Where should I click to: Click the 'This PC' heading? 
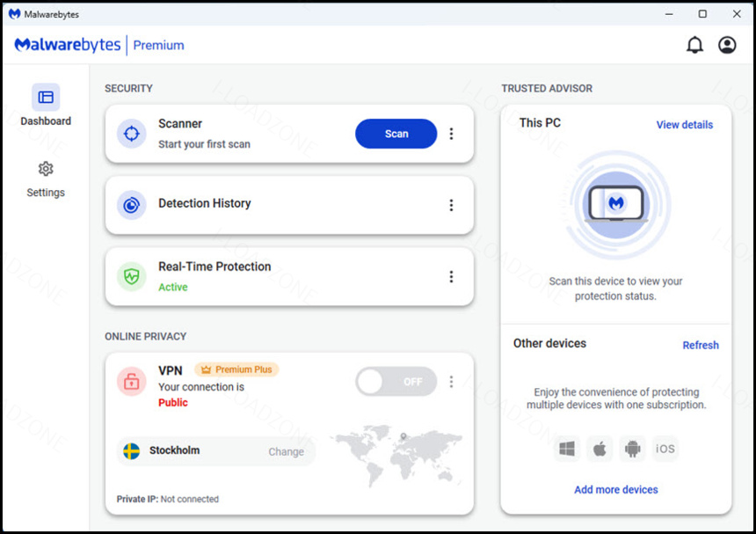click(540, 123)
